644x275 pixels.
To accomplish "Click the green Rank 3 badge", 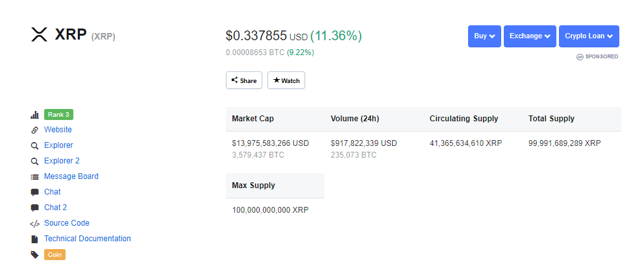I will click(x=58, y=115).
